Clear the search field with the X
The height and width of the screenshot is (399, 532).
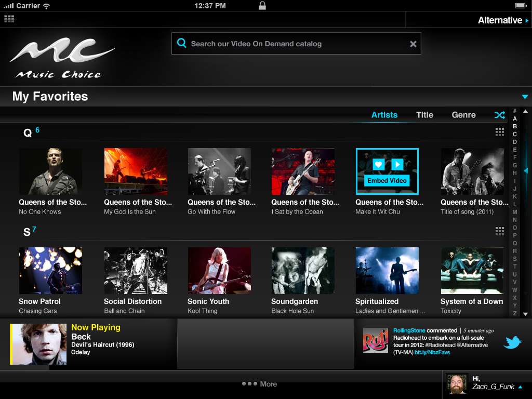[x=413, y=44]
